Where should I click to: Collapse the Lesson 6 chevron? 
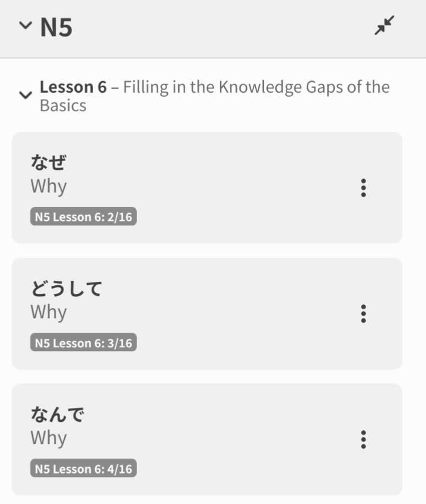pyautogui.click(x=25, y=95)
